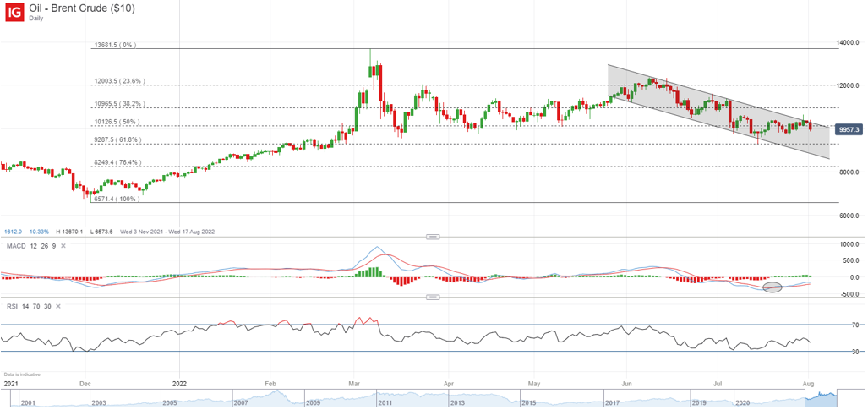Select the grey descending channel drawing

[x=718, y=112]
